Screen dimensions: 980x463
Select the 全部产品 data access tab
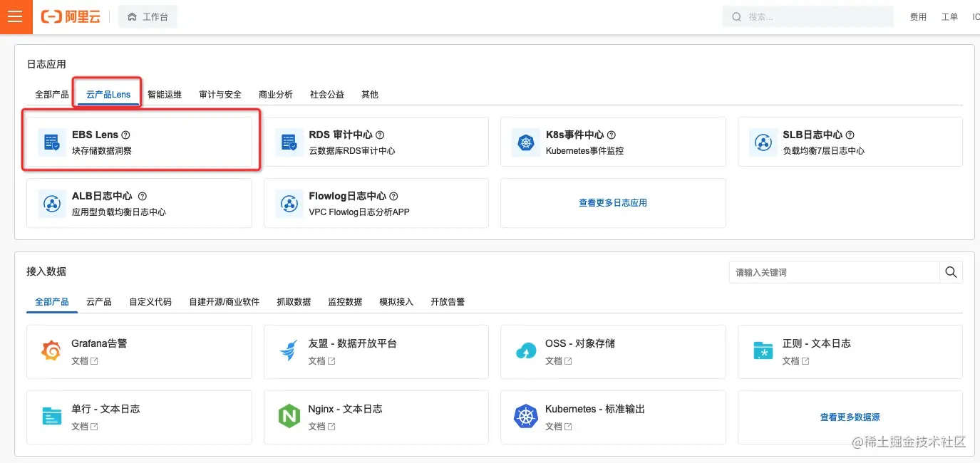point(52,301)
